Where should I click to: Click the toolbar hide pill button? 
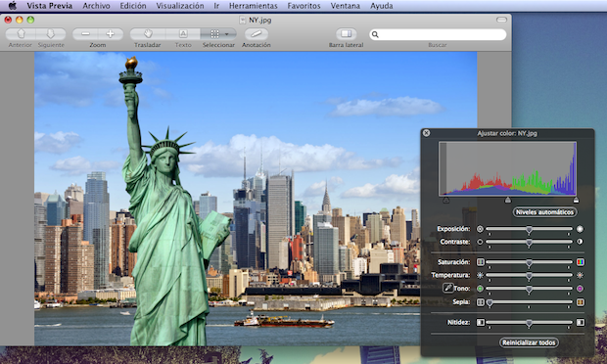(501, 20)
